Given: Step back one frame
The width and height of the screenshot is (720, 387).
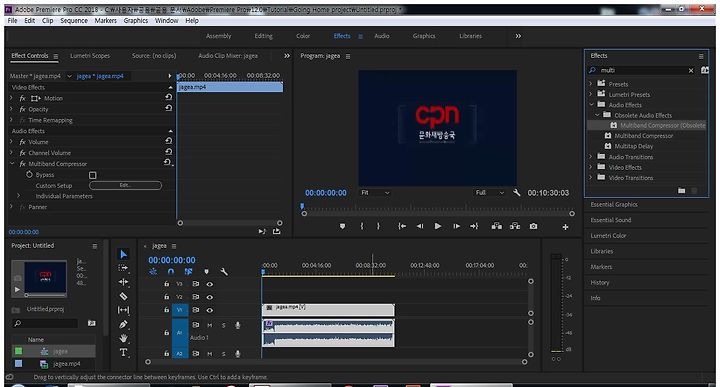Looking at the screenshot, I should point(420,226).
